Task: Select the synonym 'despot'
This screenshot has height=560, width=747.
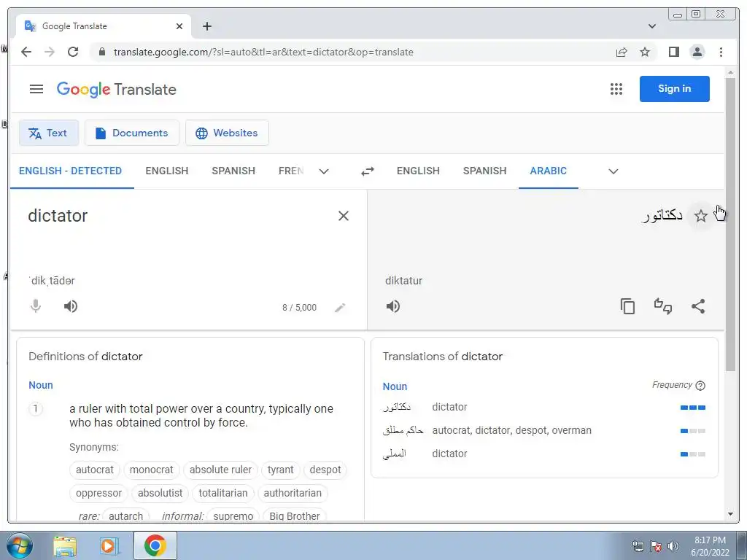Action: tap(325, 470)
